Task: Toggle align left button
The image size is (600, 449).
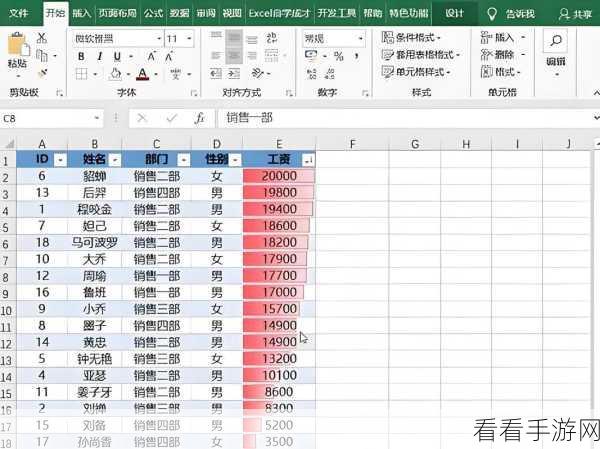Action: 216,56
